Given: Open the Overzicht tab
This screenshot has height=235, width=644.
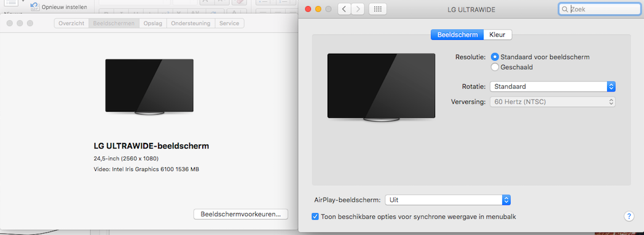Looking at the screenshot, I should (71, 23).
